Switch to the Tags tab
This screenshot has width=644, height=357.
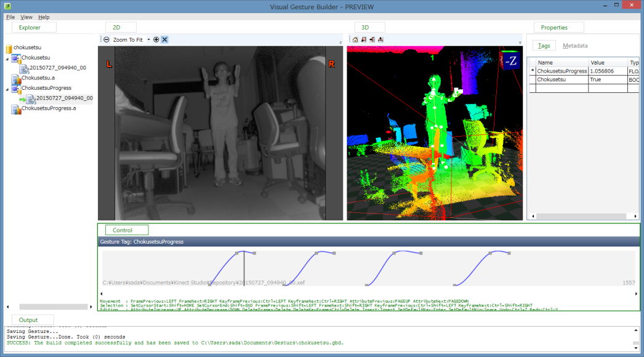click(x=544, y=46)
